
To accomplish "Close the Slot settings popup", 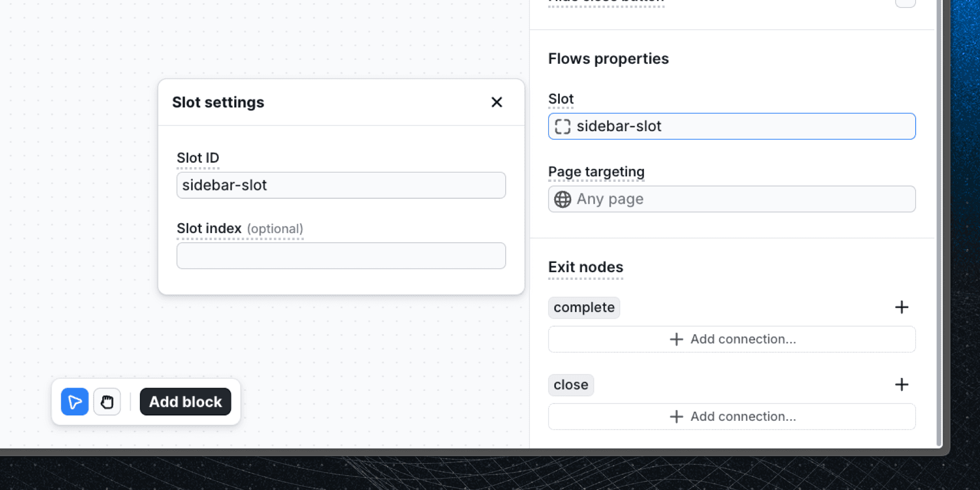I will pyautogui.click(x=496, y=102).
